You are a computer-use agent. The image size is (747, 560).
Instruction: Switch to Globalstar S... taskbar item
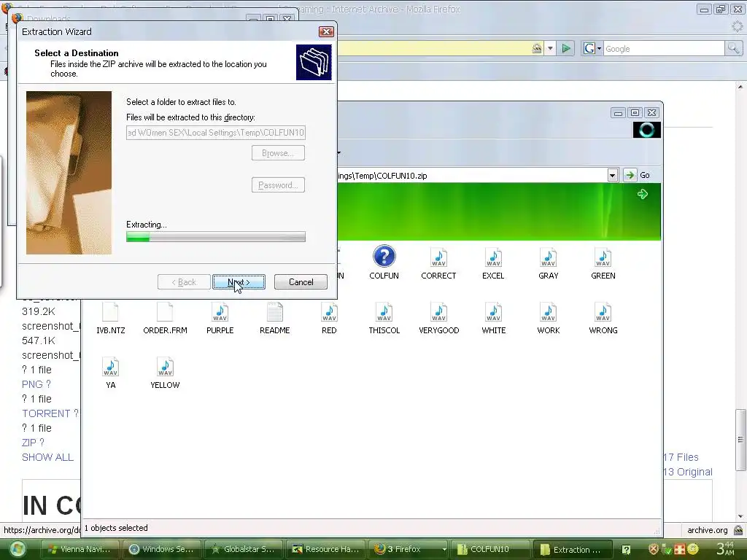[x=244, y=549]
